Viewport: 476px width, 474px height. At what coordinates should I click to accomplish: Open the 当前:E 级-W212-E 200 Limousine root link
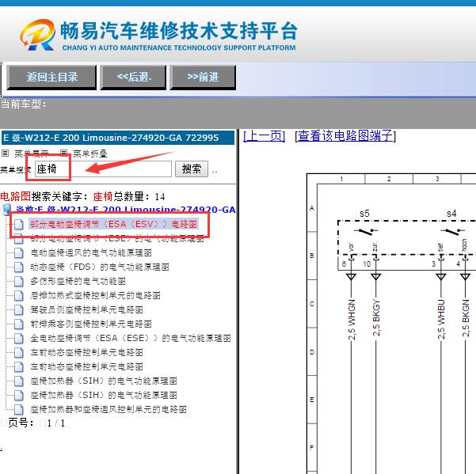(x=125, y=210)
